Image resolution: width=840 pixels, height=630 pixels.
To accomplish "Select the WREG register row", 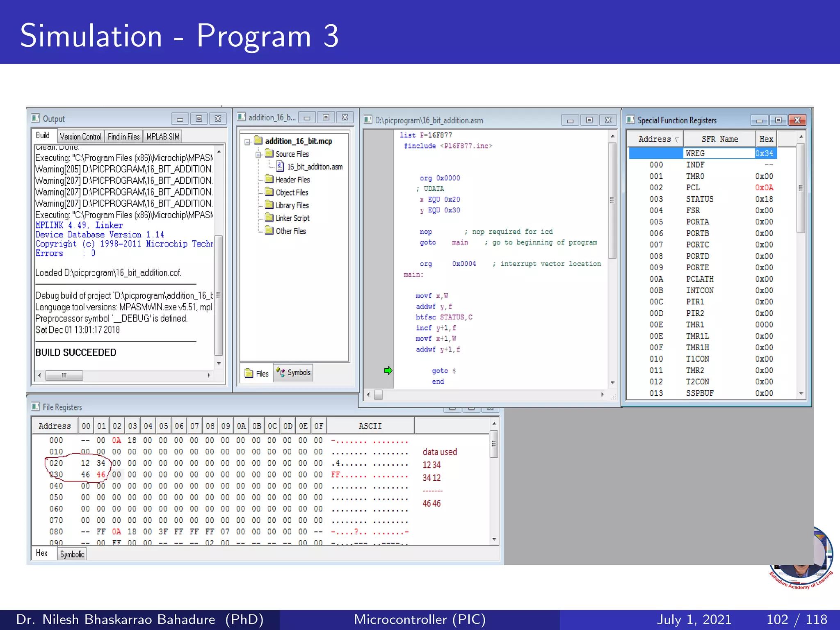I will pos(703,153).
